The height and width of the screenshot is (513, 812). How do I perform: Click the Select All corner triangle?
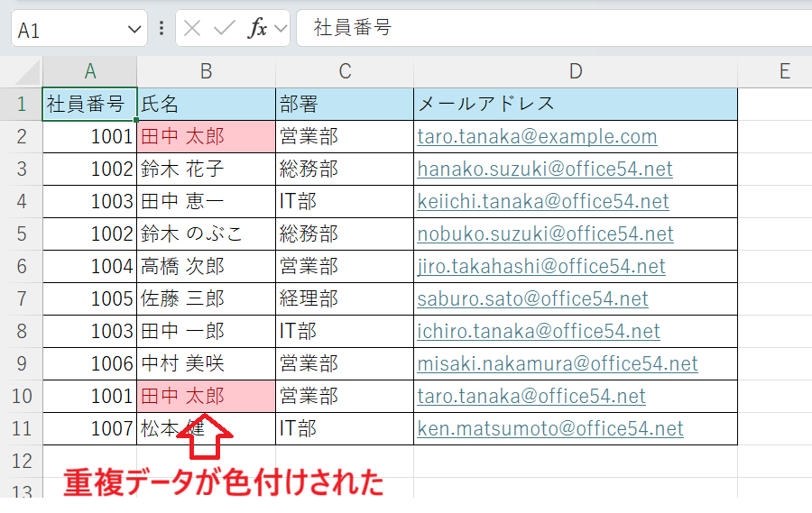point(27,72)
